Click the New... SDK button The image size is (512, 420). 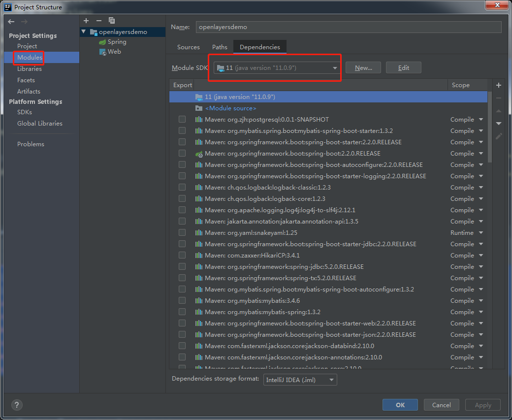point(363,67)
